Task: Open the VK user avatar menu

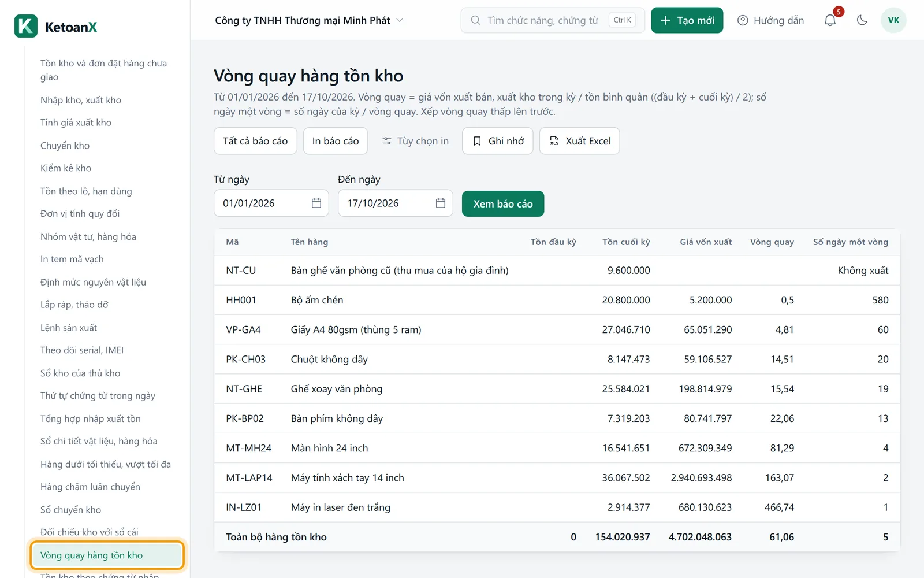Action: coord(893,20)
